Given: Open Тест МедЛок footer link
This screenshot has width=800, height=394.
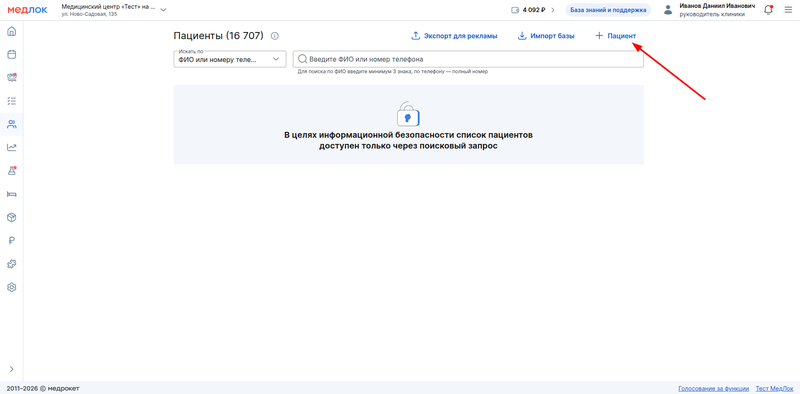Looking at the screenshot, I should 774,388.
